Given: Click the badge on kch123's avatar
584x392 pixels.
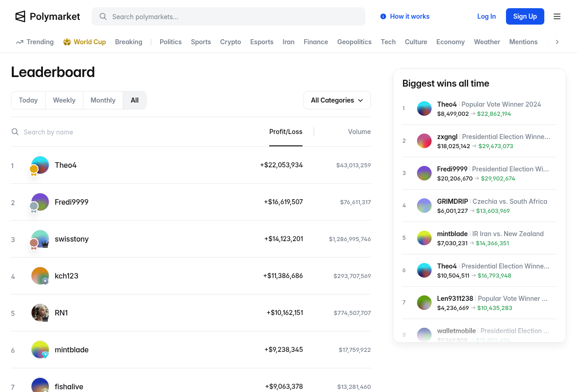Looking at the screenshot, I should (x=45, y=281).
